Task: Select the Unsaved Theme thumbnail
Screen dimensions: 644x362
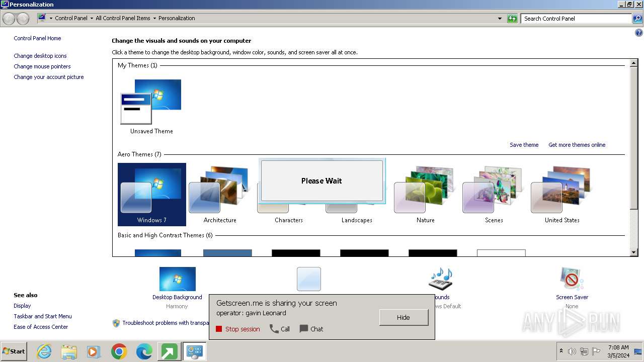Action: [x=151, y=106]
